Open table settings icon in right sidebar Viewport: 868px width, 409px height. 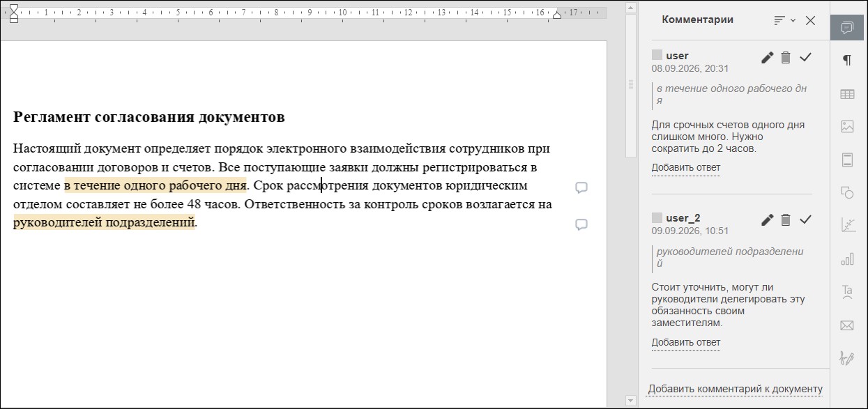click(x=847, y=94)
